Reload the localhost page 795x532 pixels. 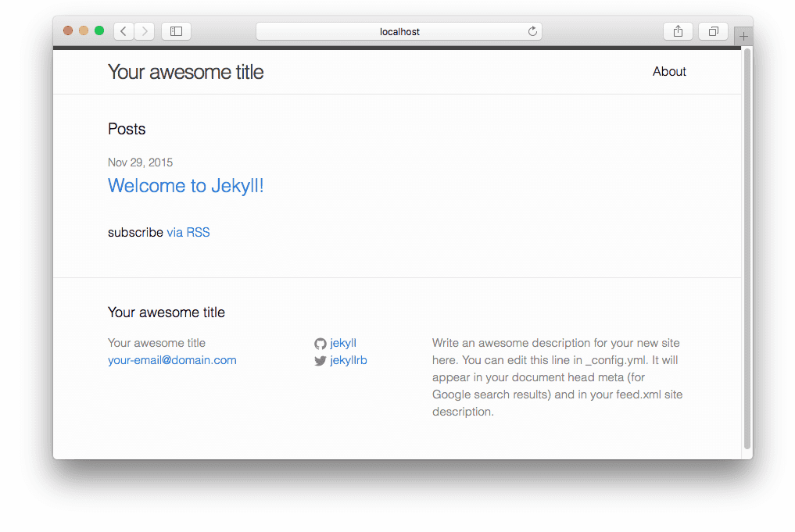coord(532,31)
